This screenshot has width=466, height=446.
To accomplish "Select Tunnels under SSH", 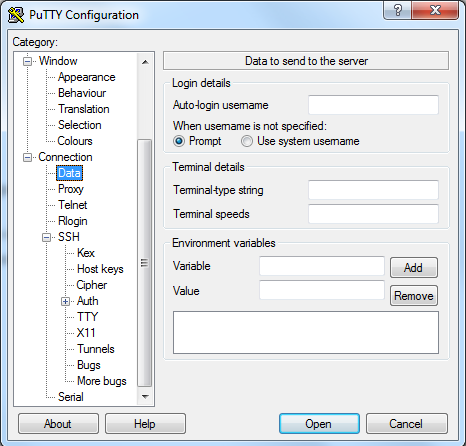I will 96,349.
